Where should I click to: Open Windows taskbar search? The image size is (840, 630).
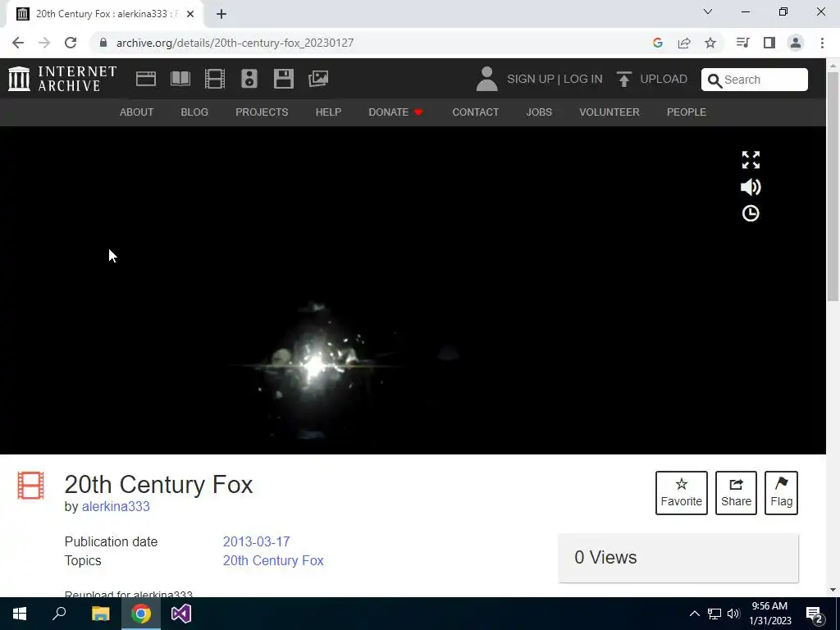pos(59,614)
